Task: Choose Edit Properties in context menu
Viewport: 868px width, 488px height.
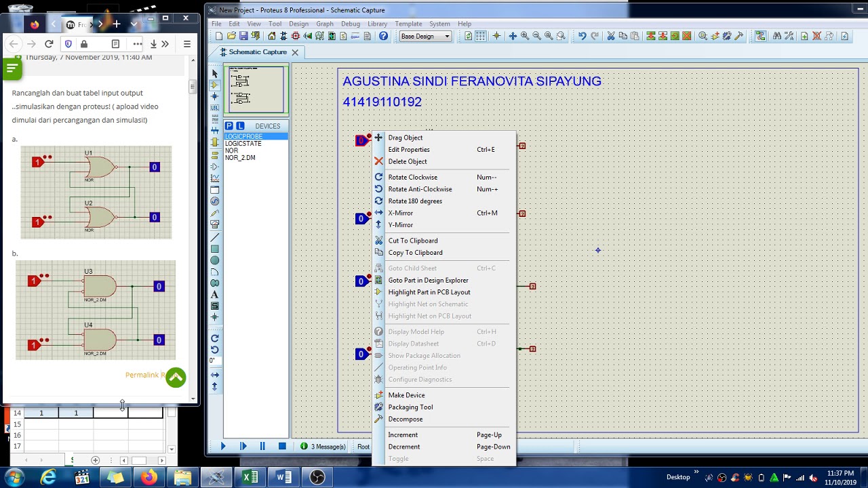Action: pyautogui.click(x=444, y=150)
